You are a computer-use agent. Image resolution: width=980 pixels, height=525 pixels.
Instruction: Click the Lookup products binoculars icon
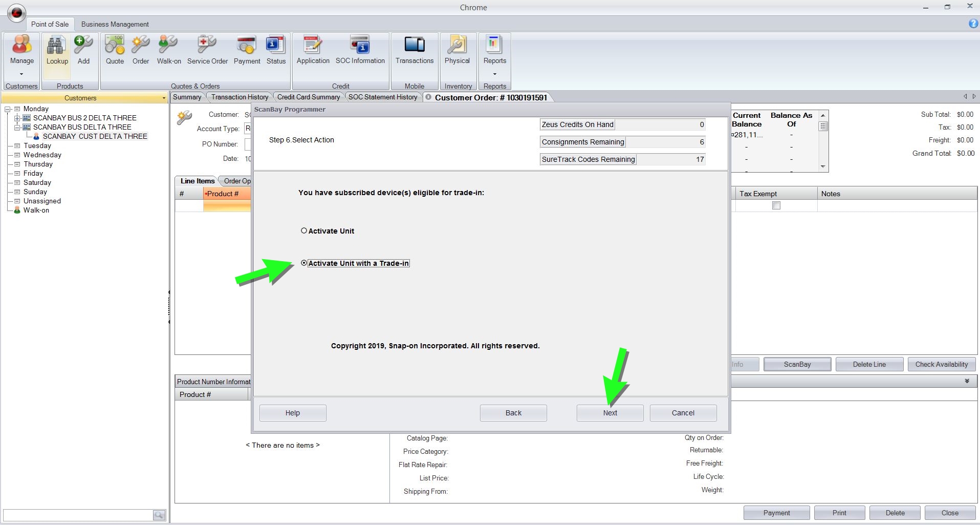tap(57, 46)
